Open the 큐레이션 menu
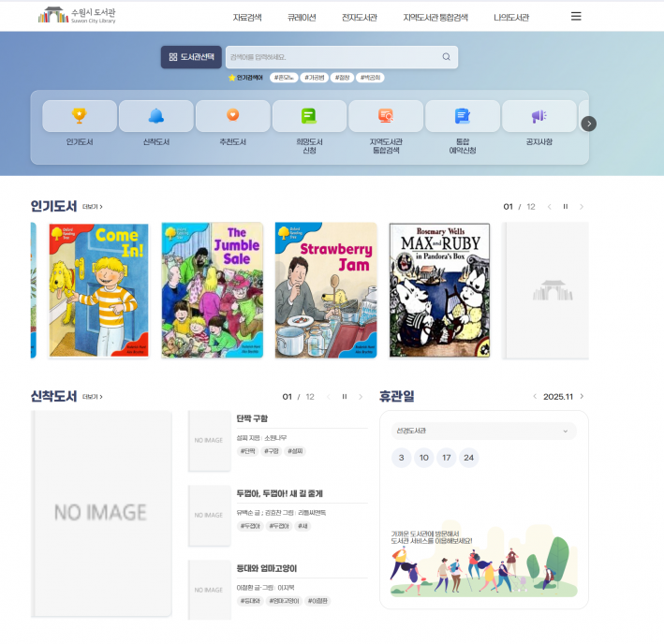The image size is (664, 644). [x=302, y=18]
